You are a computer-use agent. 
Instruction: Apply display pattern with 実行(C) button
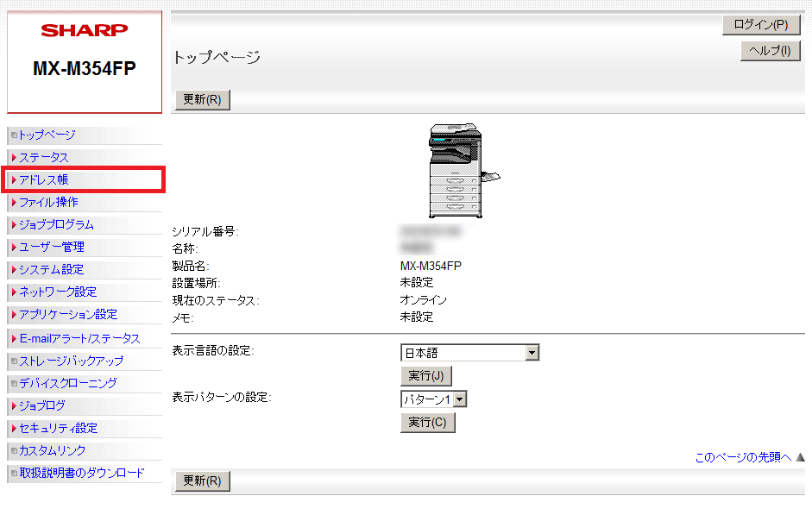[x=427, y=423]
